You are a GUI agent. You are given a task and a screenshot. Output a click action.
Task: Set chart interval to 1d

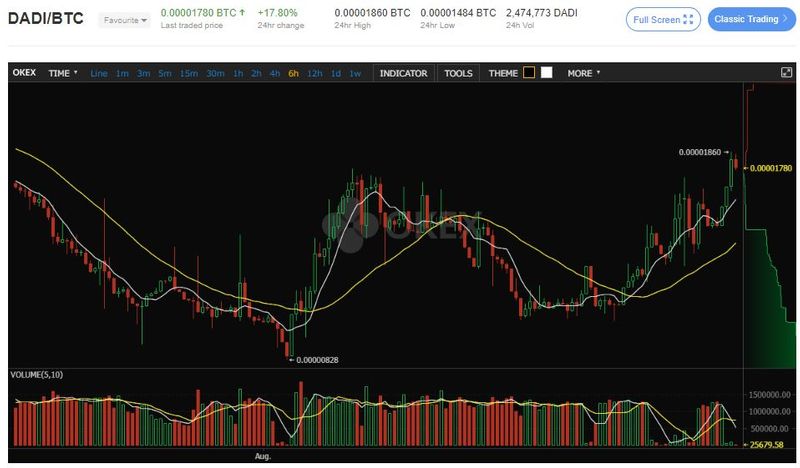tap(336, 73)
